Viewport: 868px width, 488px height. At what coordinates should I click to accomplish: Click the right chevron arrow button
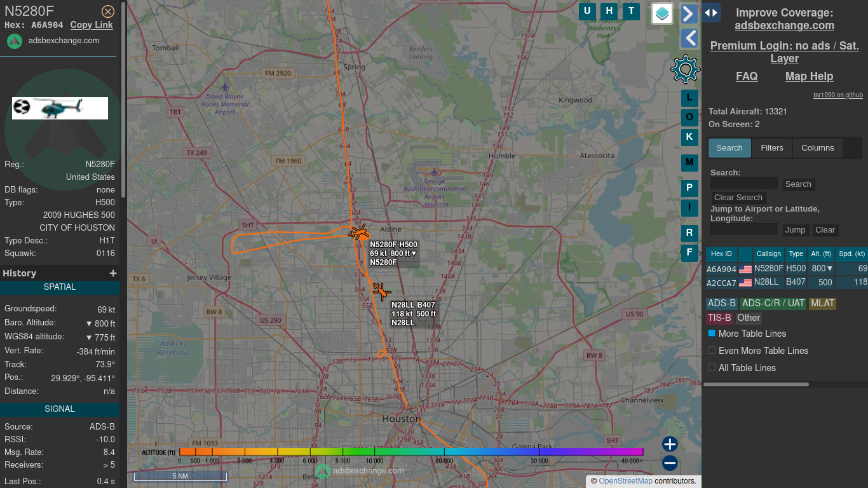pos(689,13)
